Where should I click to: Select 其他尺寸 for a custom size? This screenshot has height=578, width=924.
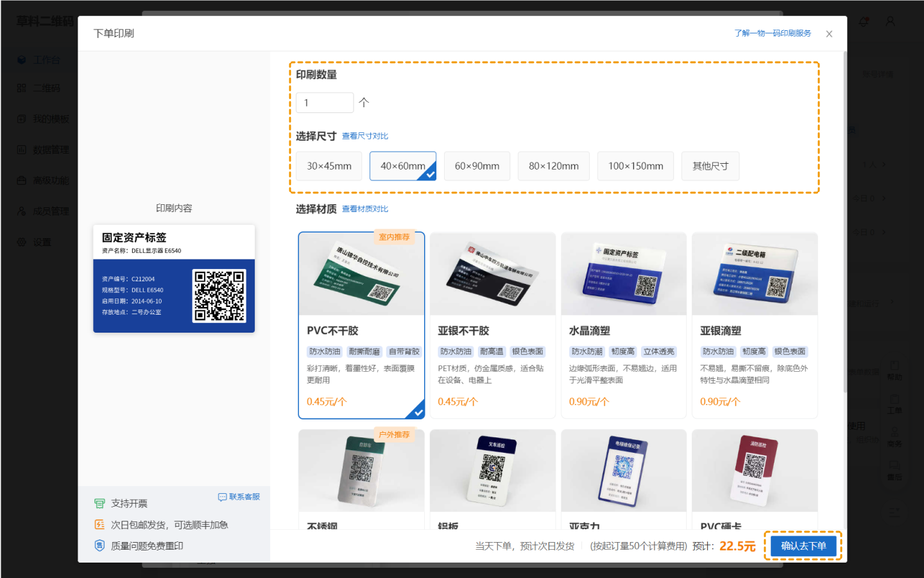click(x=710, y=166)
